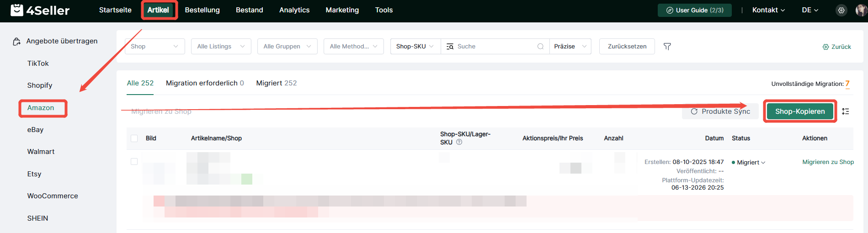Select Etsy in the sidebar
Screen dimensions: 868x233
coord(34,174)
